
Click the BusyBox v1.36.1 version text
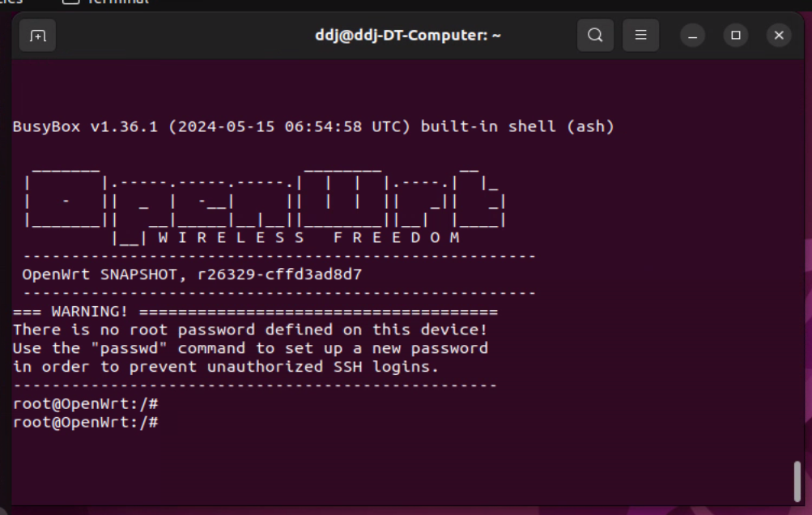[86, 126]
